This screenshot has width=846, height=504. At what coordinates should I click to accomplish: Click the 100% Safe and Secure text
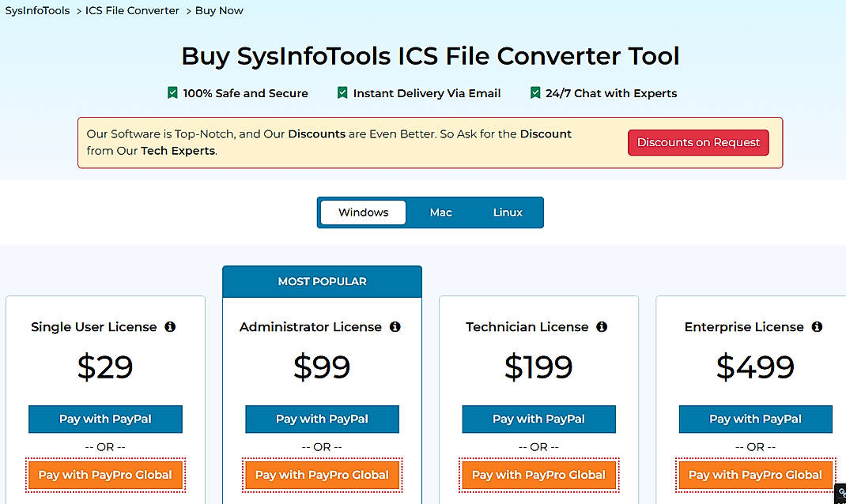pos(245,93)
